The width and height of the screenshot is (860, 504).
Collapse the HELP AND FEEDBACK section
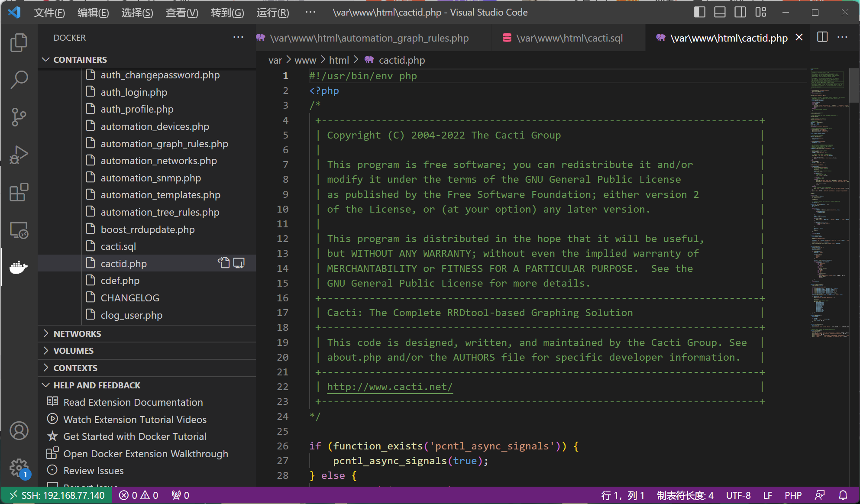tap(97, 385)
